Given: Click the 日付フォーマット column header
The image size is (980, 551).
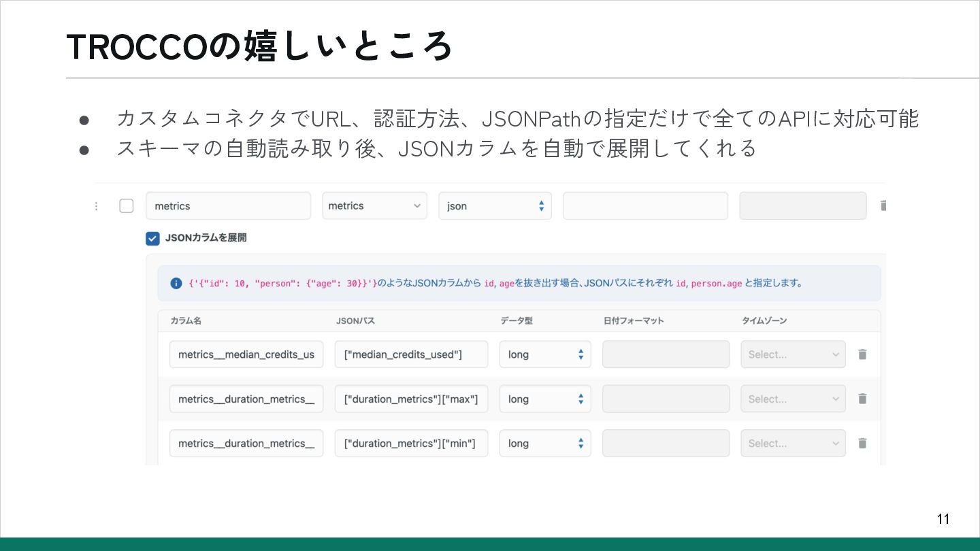Looking at the screenshot, I should click(x=634, y=320).
